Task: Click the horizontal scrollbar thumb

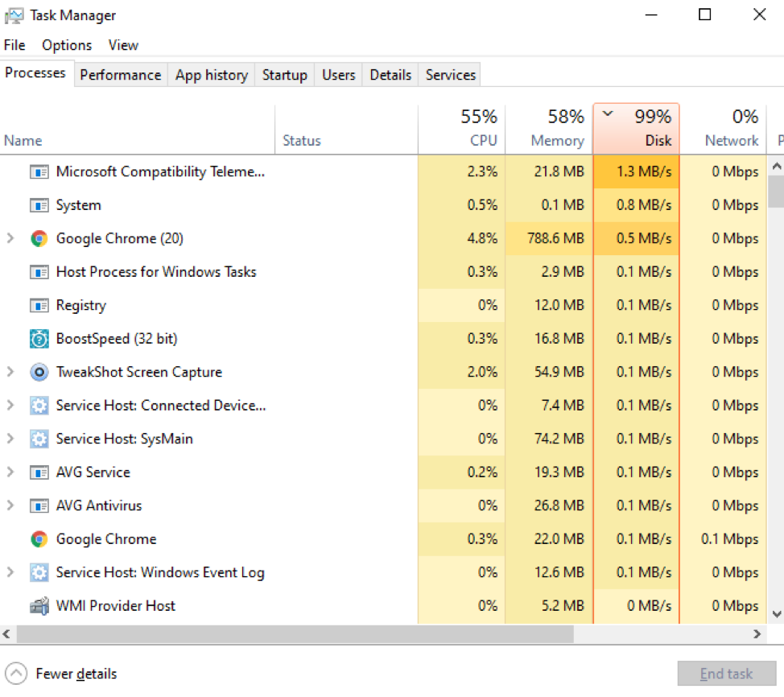Action: [x=295, y=634]
